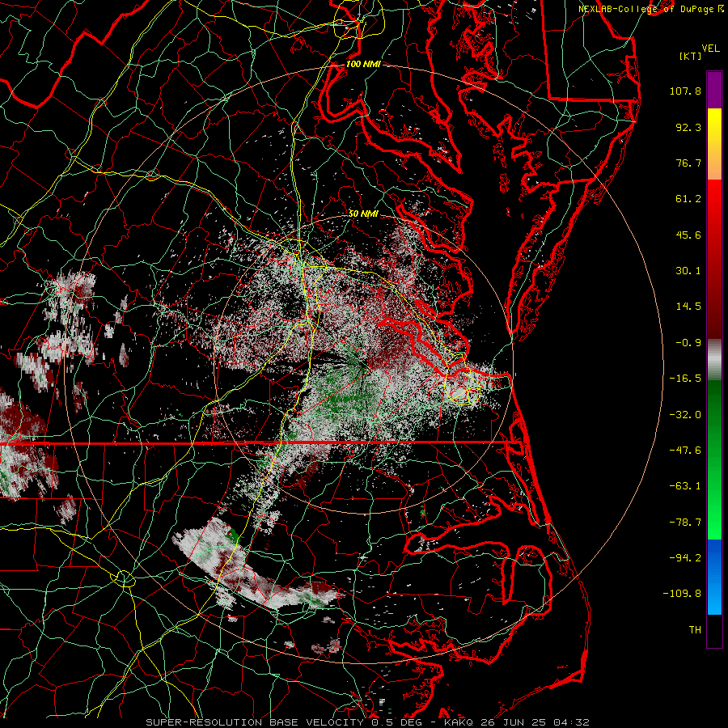The width and height of the screenshot is (728, 728).
Task: Click the TH label on the legend
Action: [x=695, y=630]
